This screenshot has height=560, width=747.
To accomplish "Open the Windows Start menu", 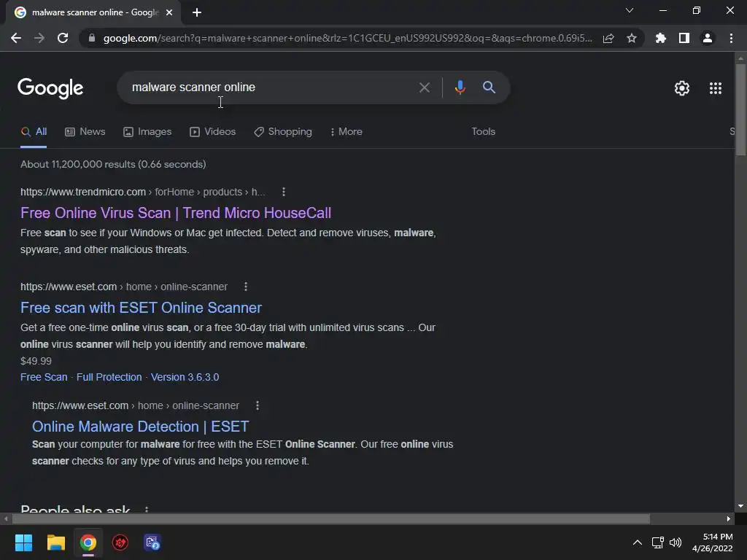I will click(23, 542).
